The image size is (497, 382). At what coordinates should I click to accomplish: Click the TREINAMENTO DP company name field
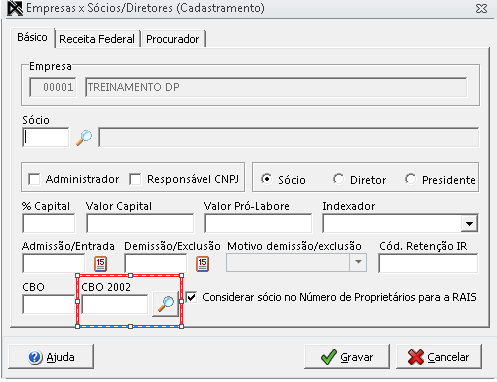coord(276,87)
